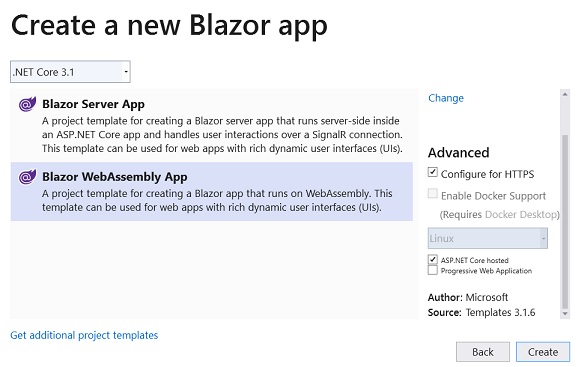Click the Blazor Server App icon

pyautogui.click(x=27, y=104)
